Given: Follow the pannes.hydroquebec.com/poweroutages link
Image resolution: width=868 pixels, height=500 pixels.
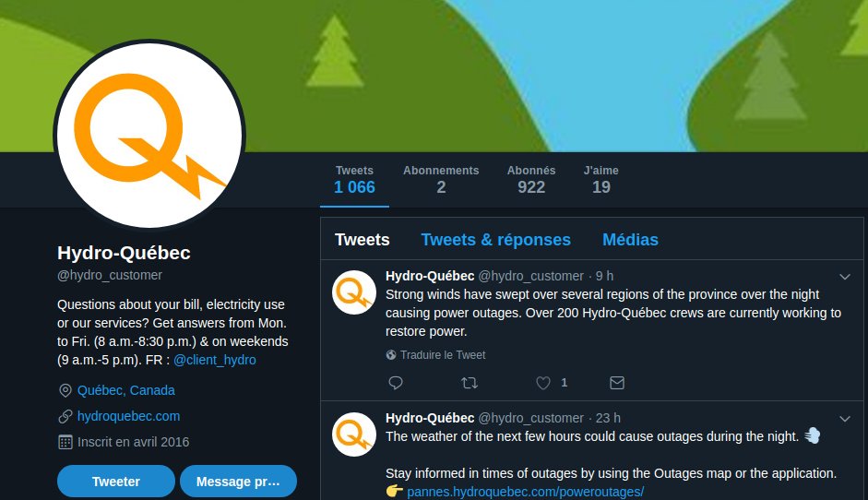Looking at the screenshot, I should pyautogui.click(x=526, y=492).
